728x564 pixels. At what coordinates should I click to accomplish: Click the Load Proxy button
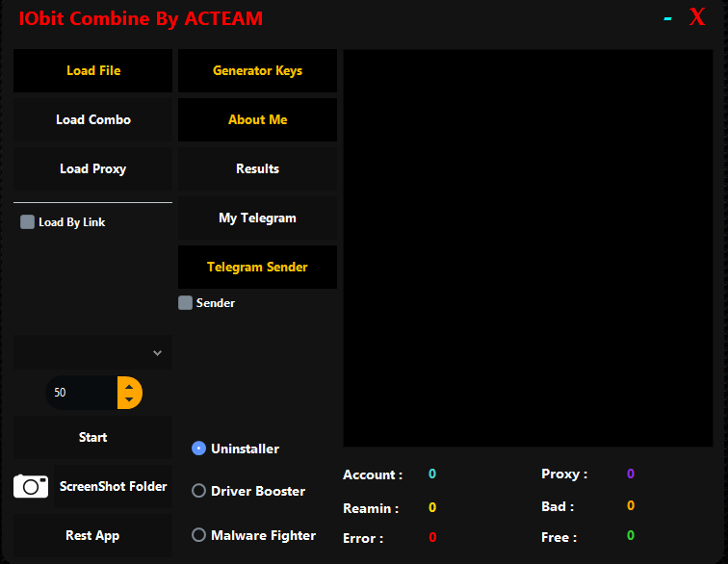[x=92, y=169]
